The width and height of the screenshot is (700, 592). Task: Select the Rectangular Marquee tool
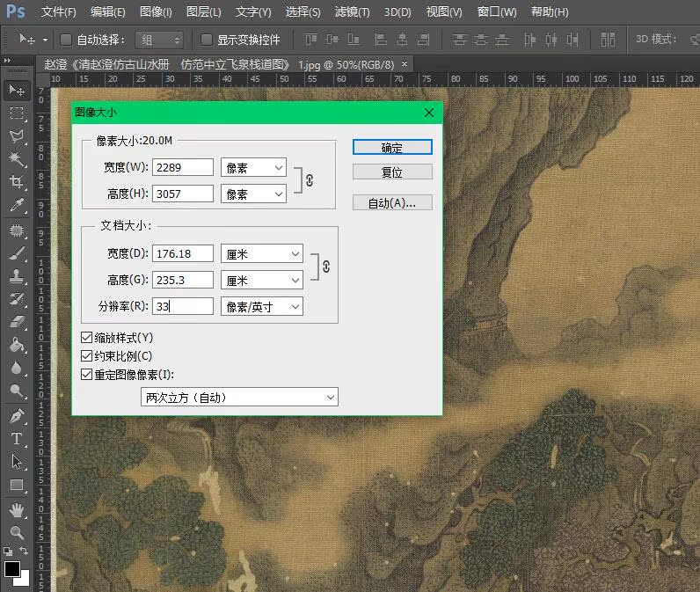(x=17, y=113)
